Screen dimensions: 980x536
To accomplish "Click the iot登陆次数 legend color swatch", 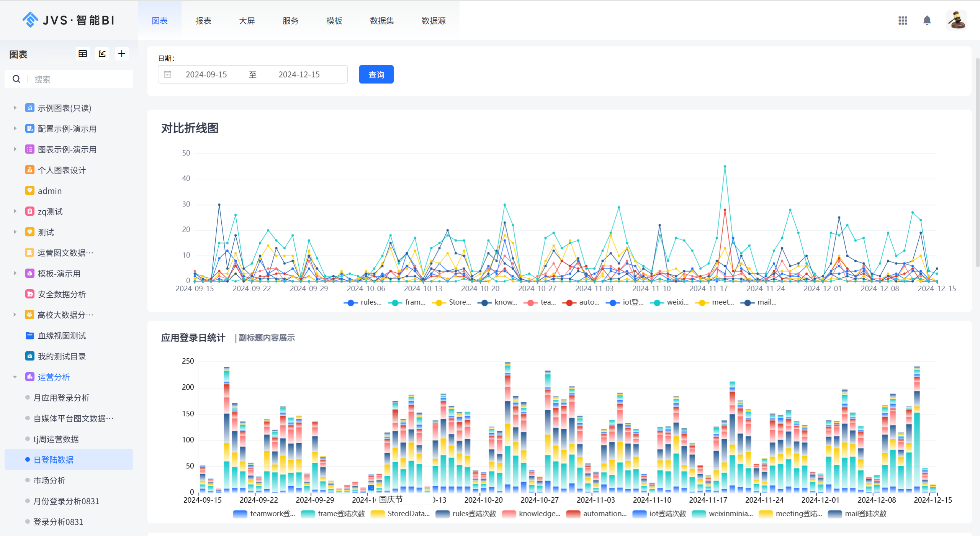I will (x=639, y=514).
